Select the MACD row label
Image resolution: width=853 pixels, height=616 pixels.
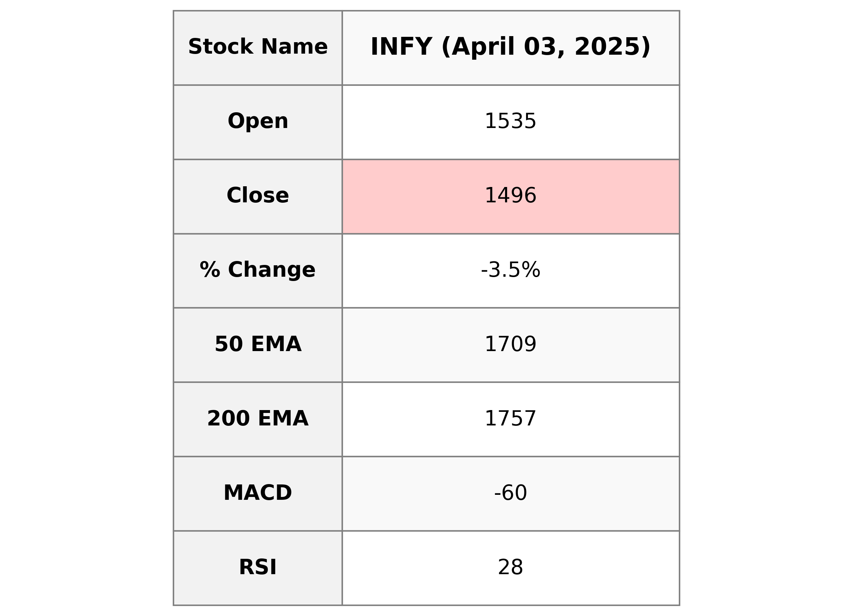tap(258, 493)
